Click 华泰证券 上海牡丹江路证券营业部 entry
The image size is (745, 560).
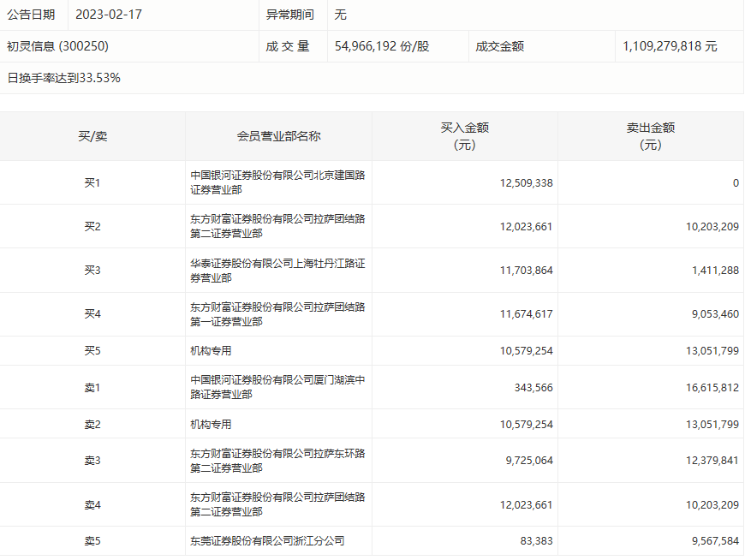278,271
